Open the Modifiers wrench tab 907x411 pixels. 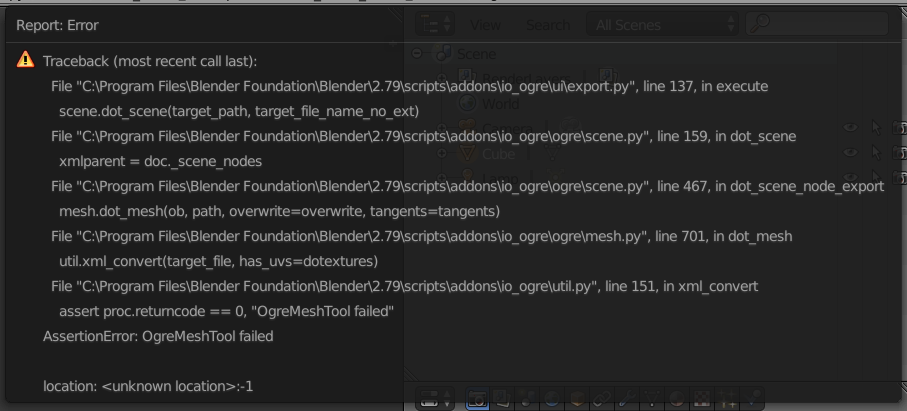point(627,398)
